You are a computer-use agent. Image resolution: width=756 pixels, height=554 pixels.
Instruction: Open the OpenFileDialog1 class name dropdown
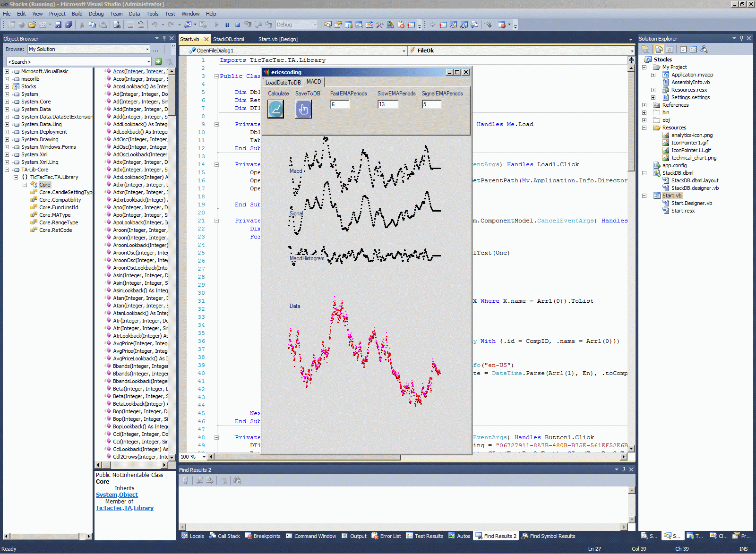point(404,51)
